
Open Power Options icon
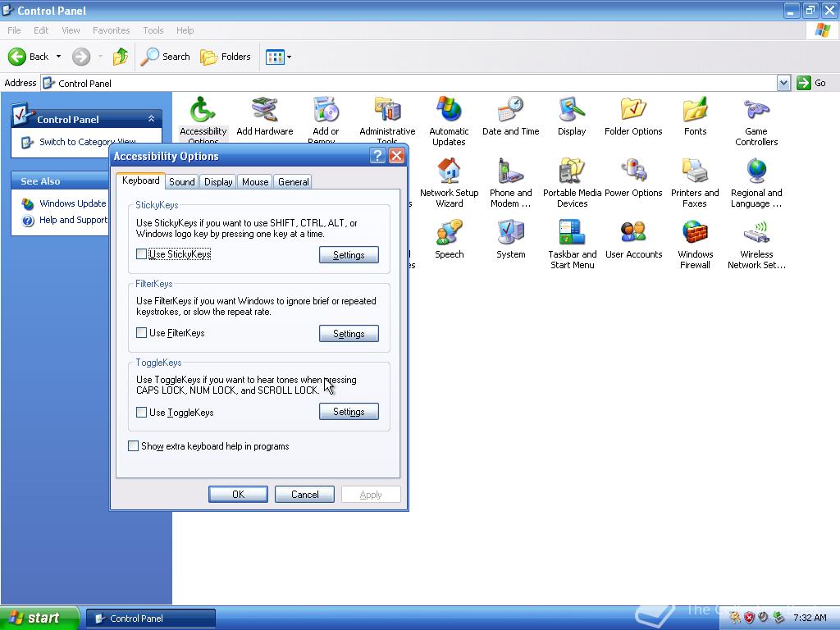[633, 177]
